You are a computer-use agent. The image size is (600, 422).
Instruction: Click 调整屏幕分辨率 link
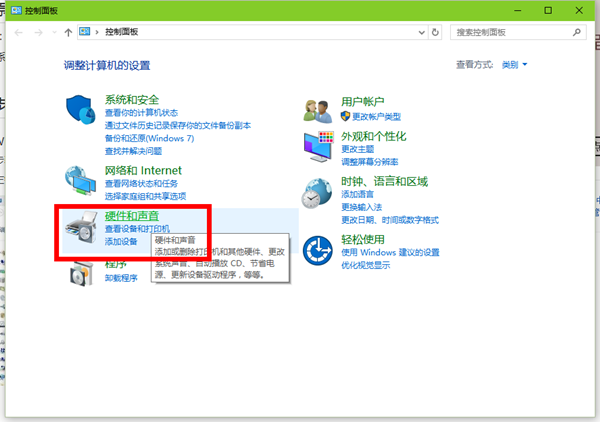(x=370, y=162)
